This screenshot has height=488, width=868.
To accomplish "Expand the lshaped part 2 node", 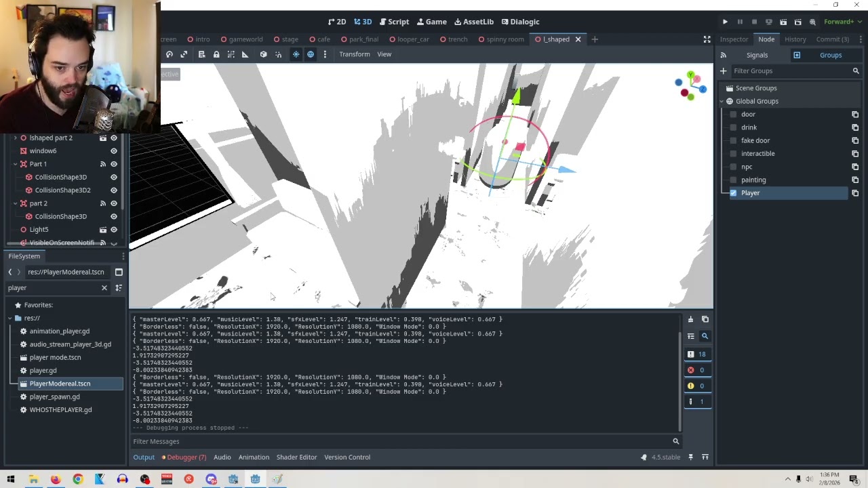I will click(15, 138).
